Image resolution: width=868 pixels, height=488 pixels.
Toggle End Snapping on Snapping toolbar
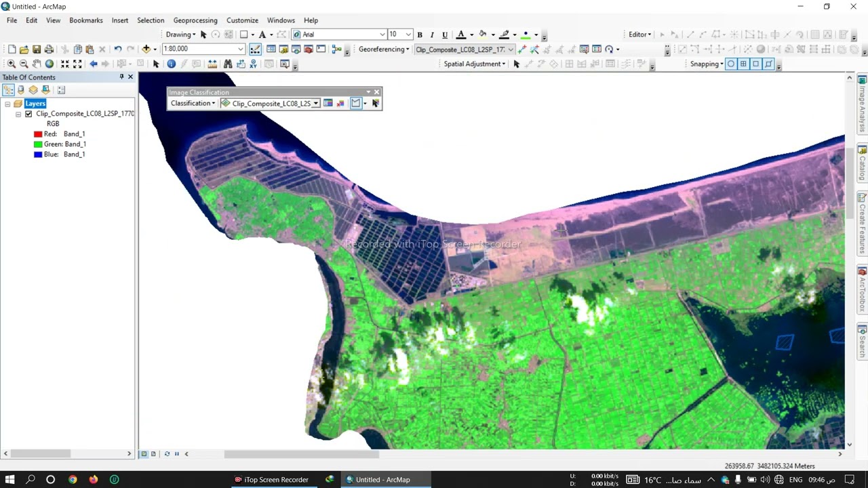743,64
